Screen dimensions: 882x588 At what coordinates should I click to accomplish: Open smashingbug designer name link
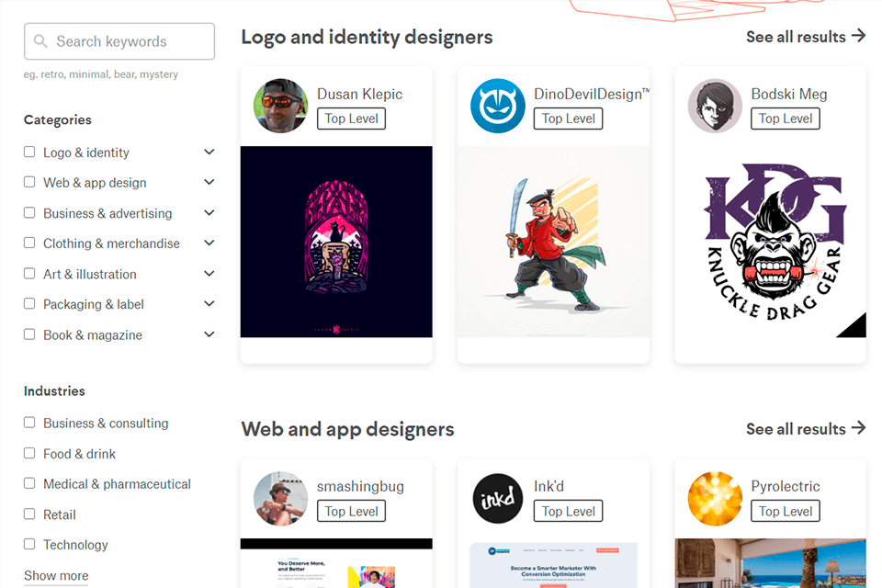click(360, 486)
